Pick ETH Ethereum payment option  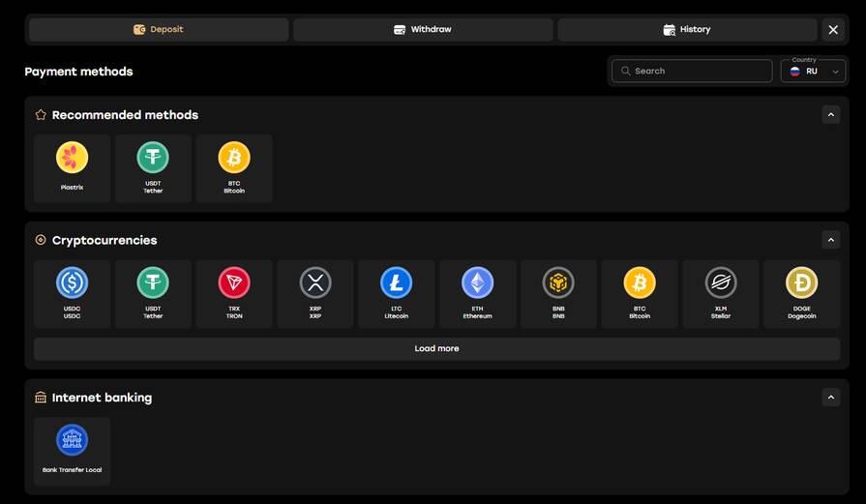point(477,293)
